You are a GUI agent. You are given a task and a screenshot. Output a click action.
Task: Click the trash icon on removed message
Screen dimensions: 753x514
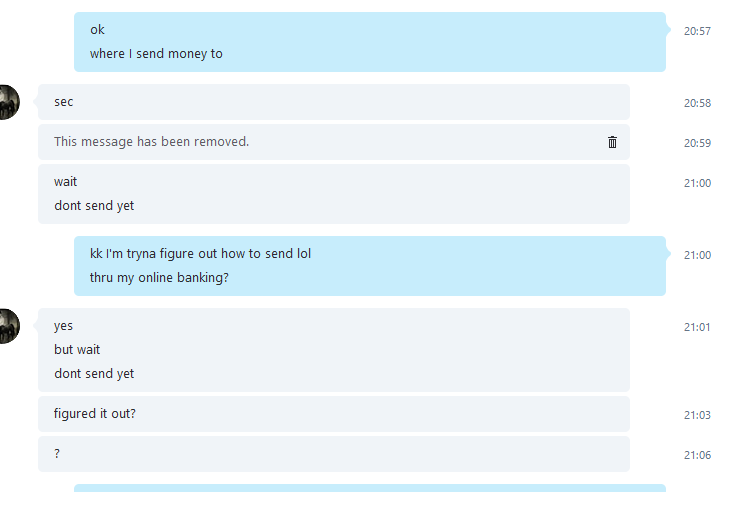click(612, 142)
